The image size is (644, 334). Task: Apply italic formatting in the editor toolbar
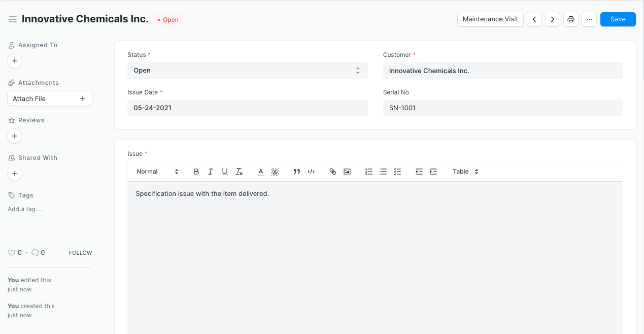(x=211, y=172)
